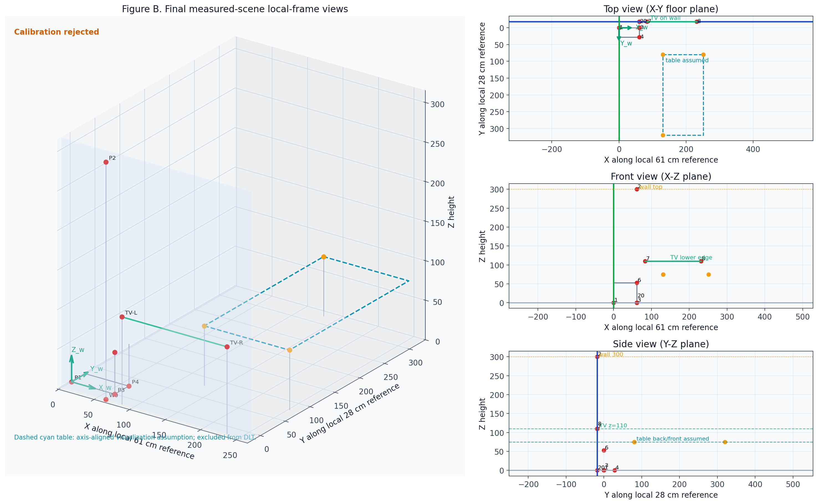Click red point 7 in the Front view
Image resolution: width=818 pixels, height=504 pixels.
pyautogui.click(x=645, y=261)
